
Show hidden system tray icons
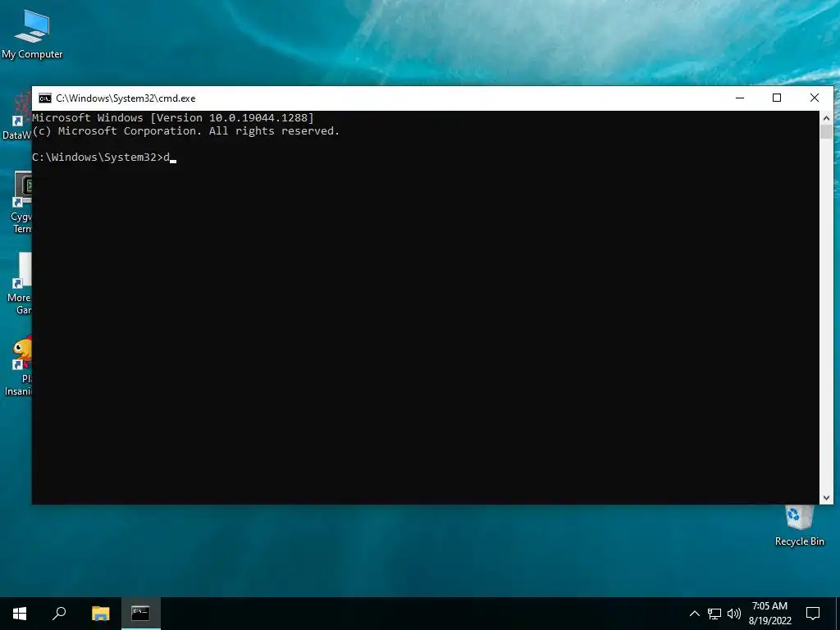click(x=694, y=614)
